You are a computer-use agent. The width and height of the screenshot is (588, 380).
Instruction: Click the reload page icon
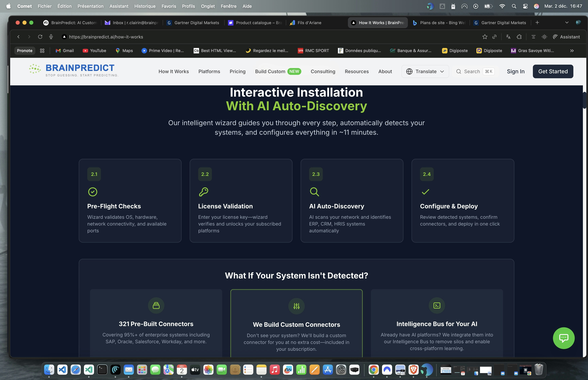coord(40,37)
